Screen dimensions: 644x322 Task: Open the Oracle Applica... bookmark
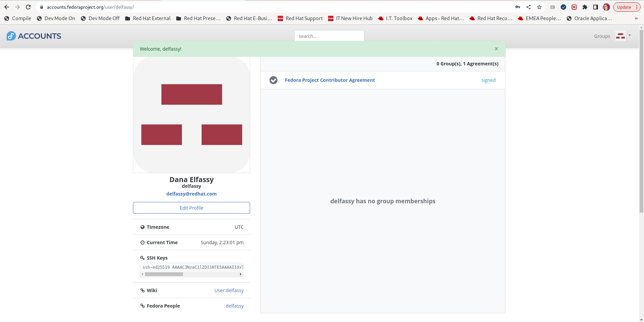[589, 18]
